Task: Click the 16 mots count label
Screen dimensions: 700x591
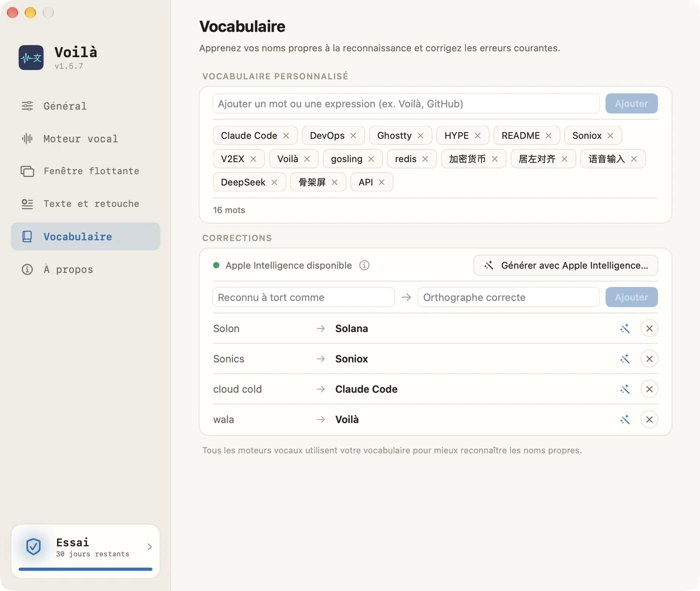Action: (x=229, y=210)
